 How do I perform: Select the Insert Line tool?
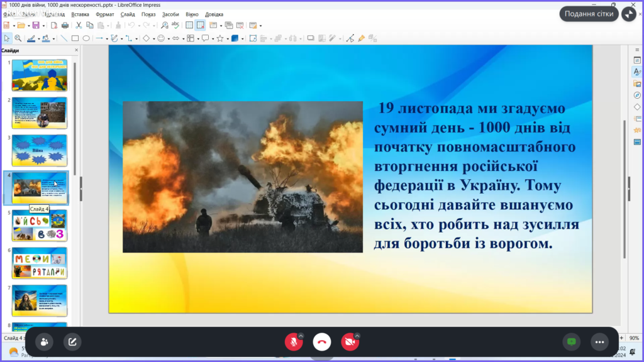pyautogui.click(x=64, y=38)
